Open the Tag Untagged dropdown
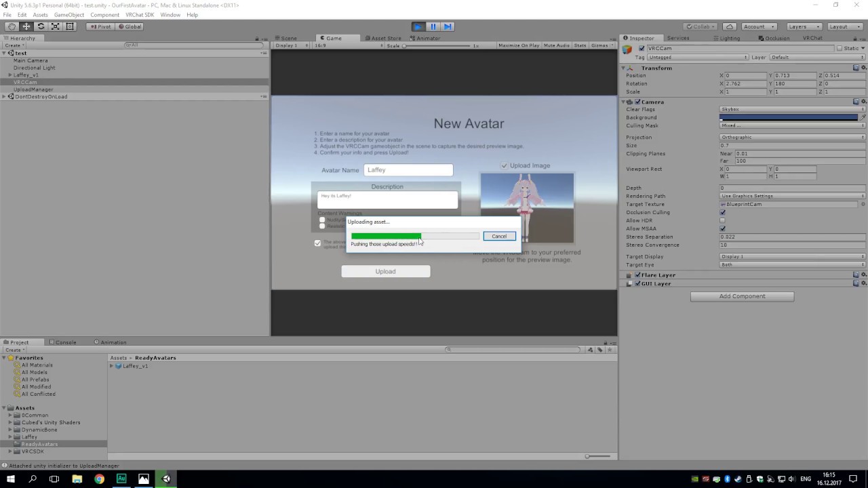The image size is (868, 488). tap(698, 58)
